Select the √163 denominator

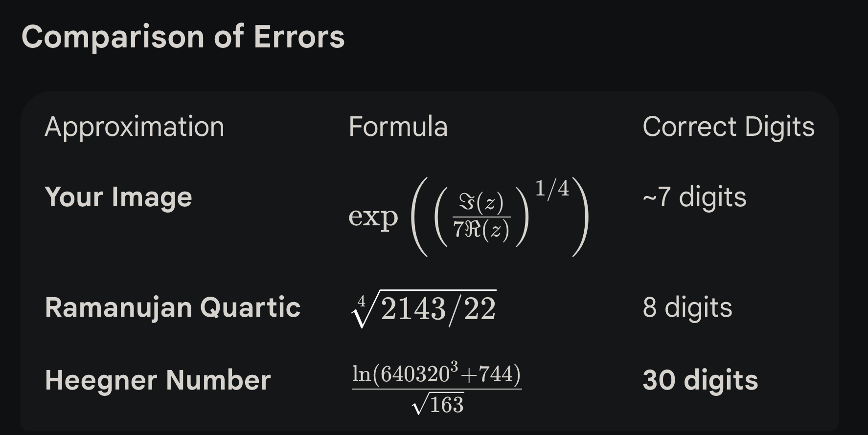(x=438, y=405)
